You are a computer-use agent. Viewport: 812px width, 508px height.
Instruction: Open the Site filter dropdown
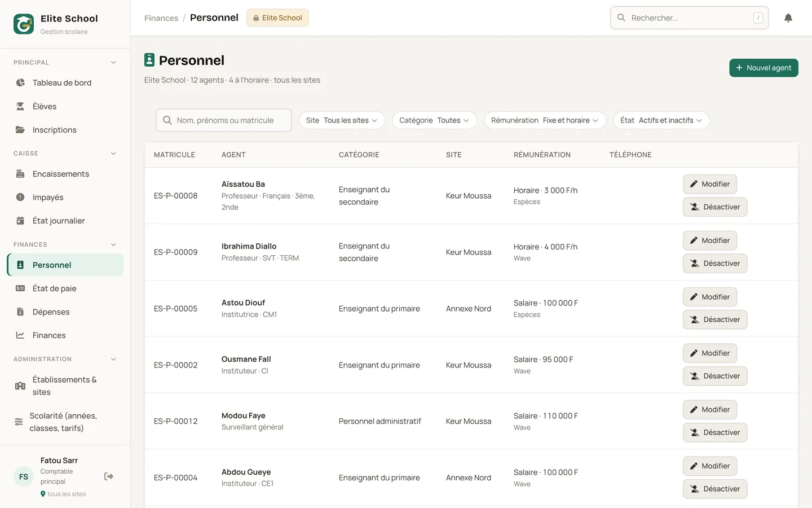pyautogui.click(x=342, y=120)
